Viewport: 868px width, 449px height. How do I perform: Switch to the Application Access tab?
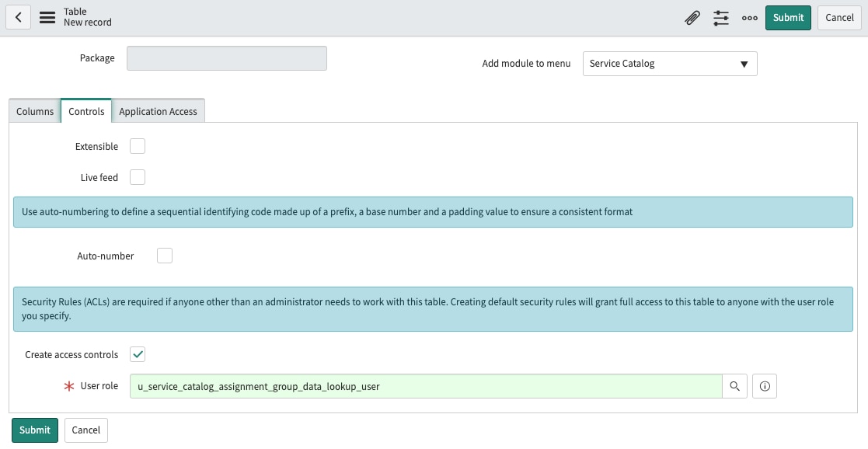[159, 111]
